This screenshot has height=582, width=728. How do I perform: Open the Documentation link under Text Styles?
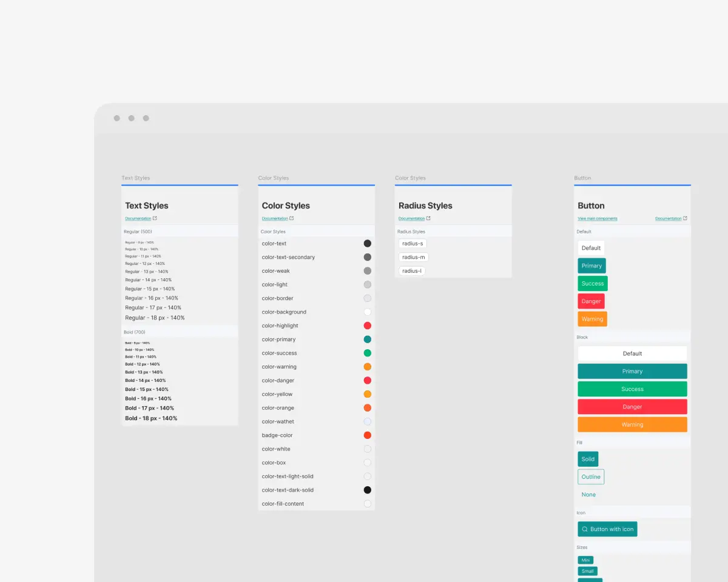coord(138,218)
